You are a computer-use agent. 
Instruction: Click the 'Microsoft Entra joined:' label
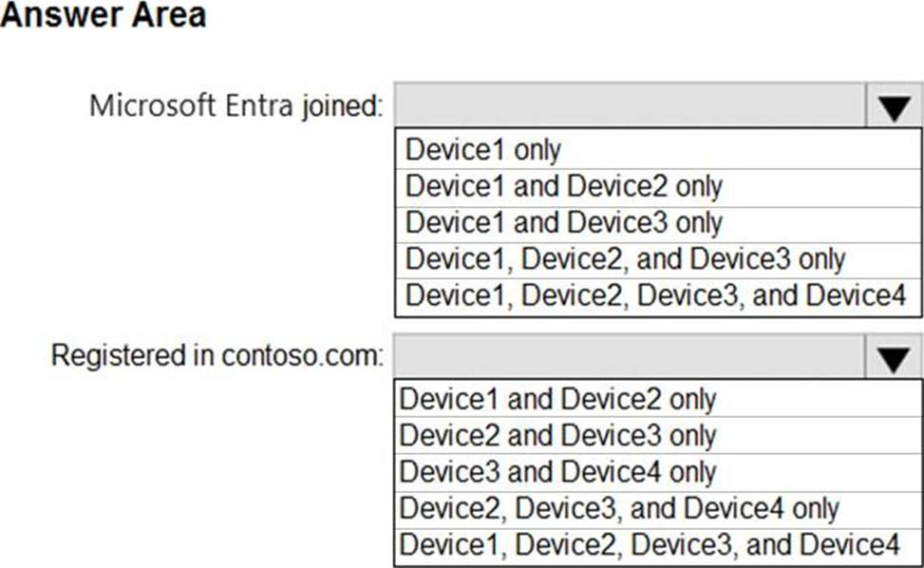[x=236, y=105]
